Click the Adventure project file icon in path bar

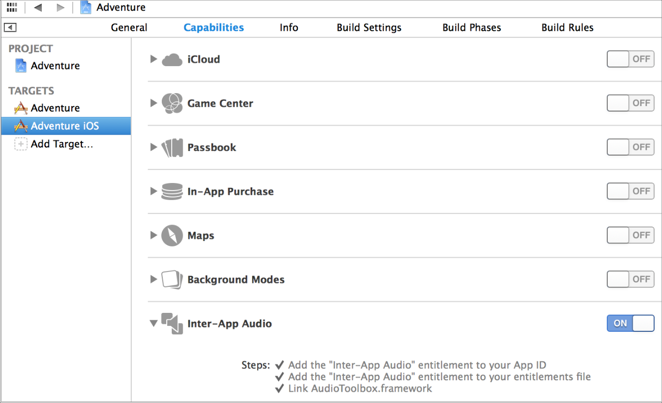click(x=86, y=7)
